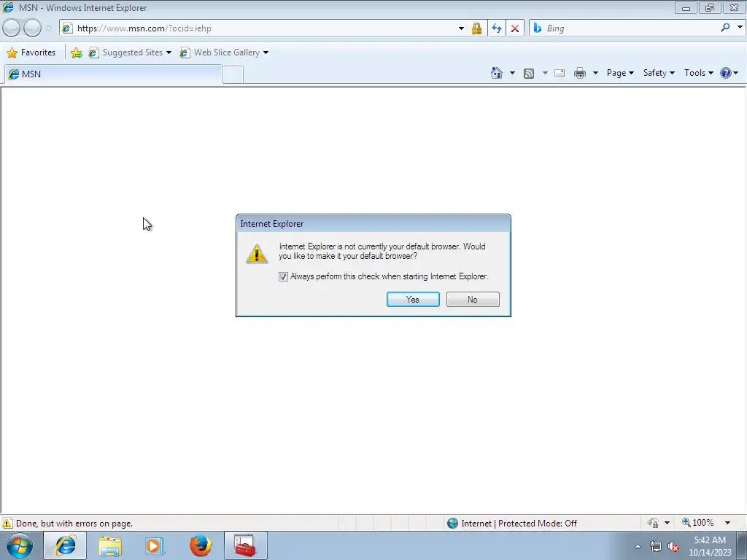Open Suggested Sites dropdown

tap(130, 52)
